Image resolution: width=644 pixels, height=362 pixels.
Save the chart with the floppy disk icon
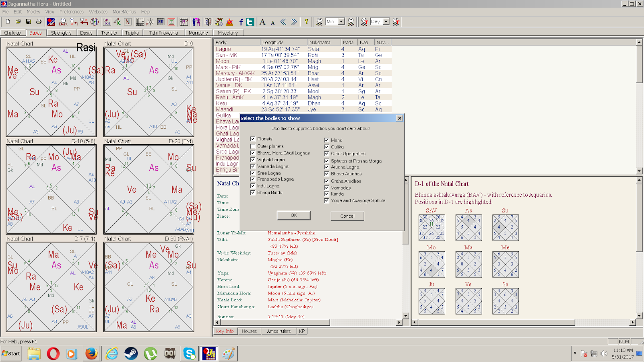pyautogui.click(x=29, y=22)
